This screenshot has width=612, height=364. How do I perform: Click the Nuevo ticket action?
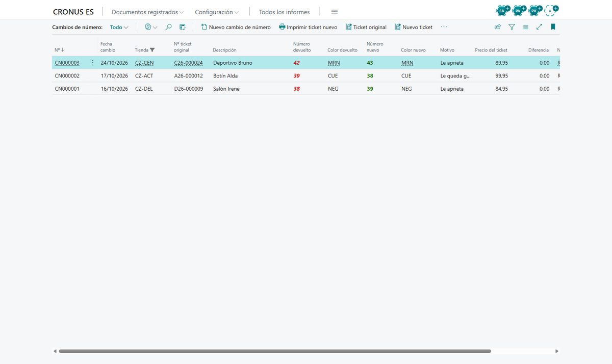pyautogui.click(x=414, y=27)
